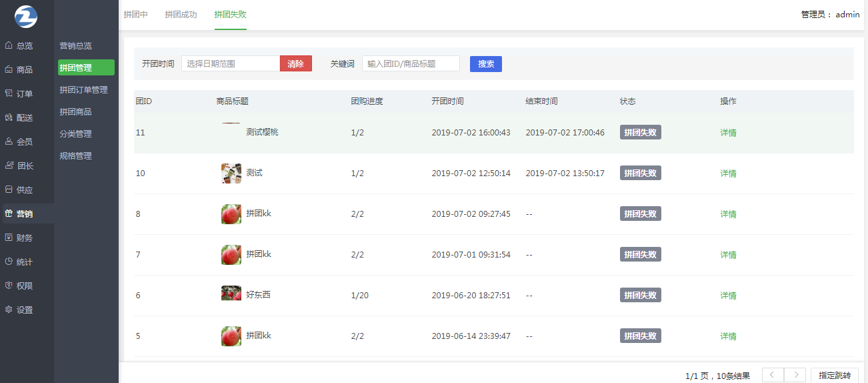
Task: Open 拼团订单管理 submenu item
Action: (83, 90)
